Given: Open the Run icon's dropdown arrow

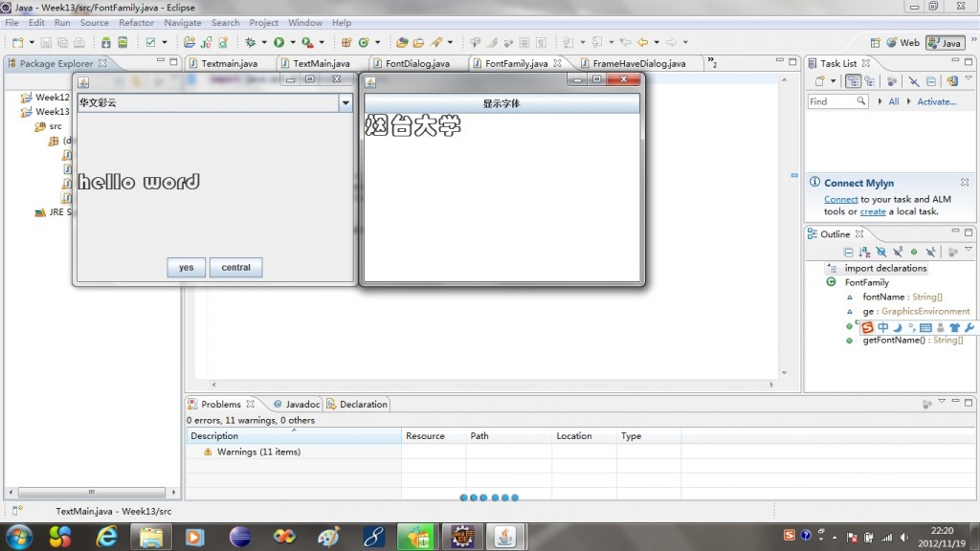Looking at the screenshot, I should 293,42.
